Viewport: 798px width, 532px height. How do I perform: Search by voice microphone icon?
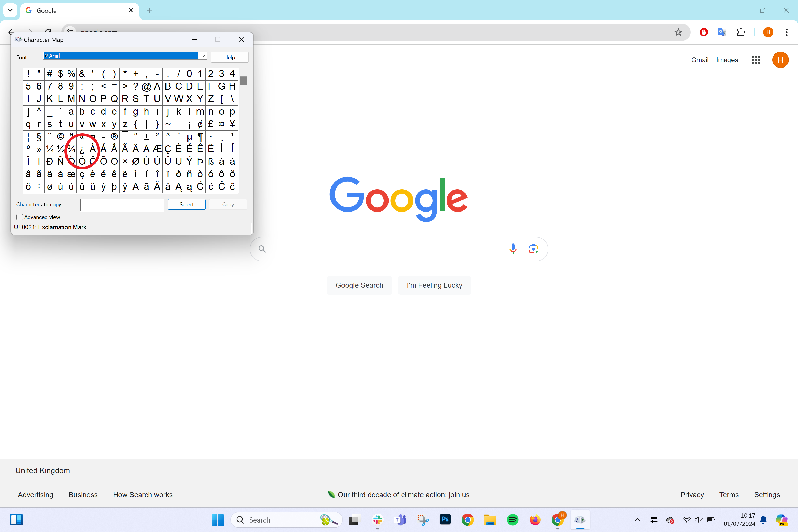tap(513, 249)
